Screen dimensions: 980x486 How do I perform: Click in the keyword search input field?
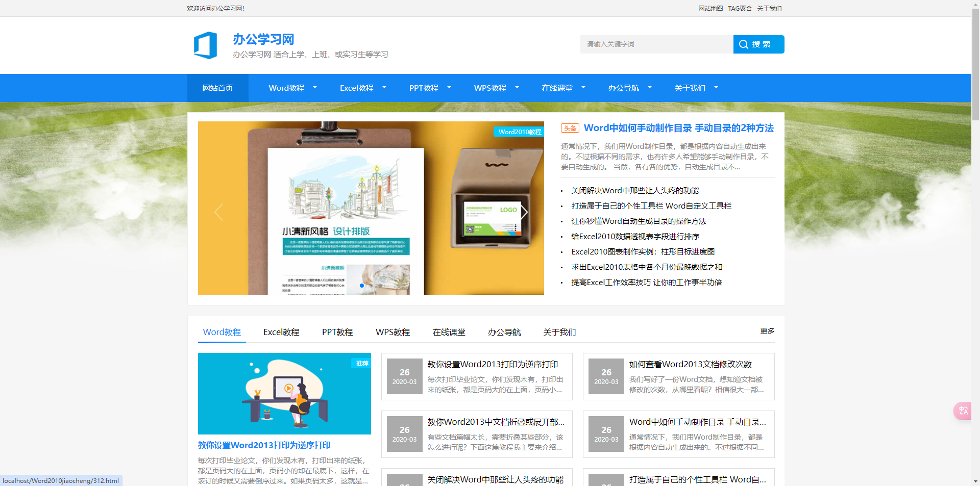(657, 44)
